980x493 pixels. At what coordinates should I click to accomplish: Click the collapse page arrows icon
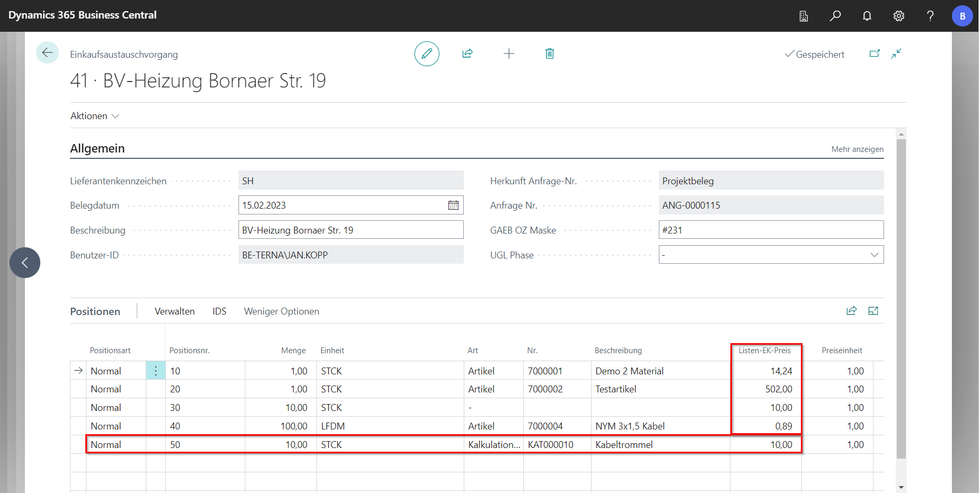pyautogui.click(x=896, y=53)
